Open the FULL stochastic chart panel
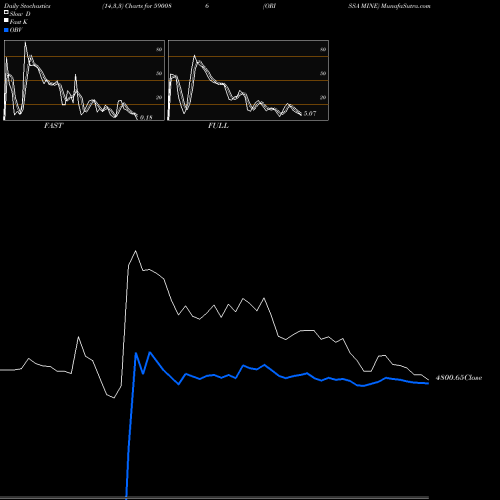 coord(248,80)
